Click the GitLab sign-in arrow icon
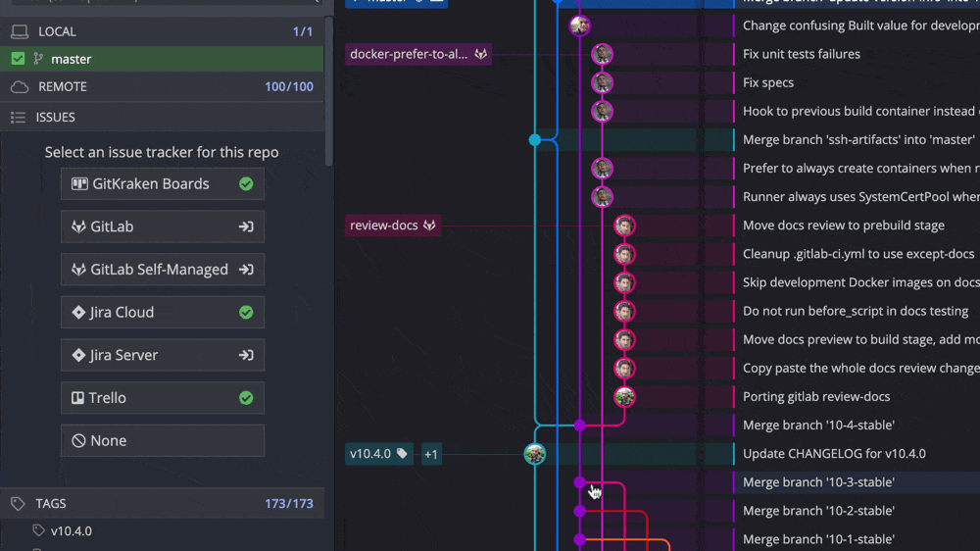The width and height of the screenshot is (980, 551). coord(246,226)
